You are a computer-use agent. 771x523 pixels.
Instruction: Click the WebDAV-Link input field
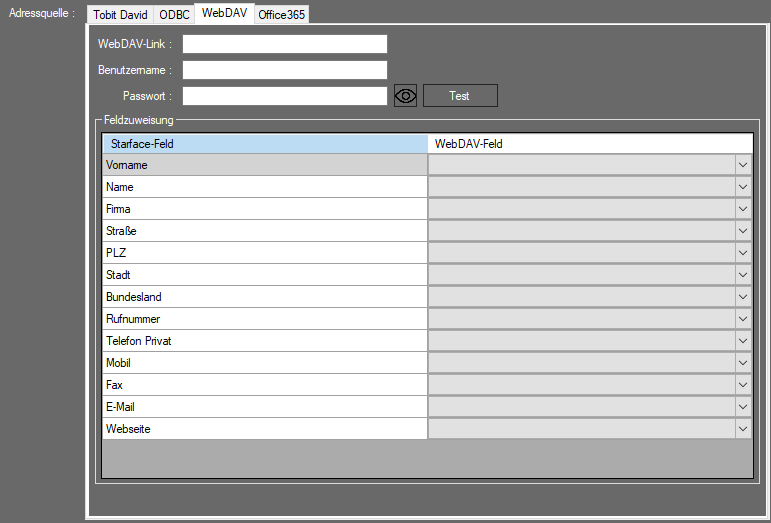pyautogui.click(x=284, y=44)
